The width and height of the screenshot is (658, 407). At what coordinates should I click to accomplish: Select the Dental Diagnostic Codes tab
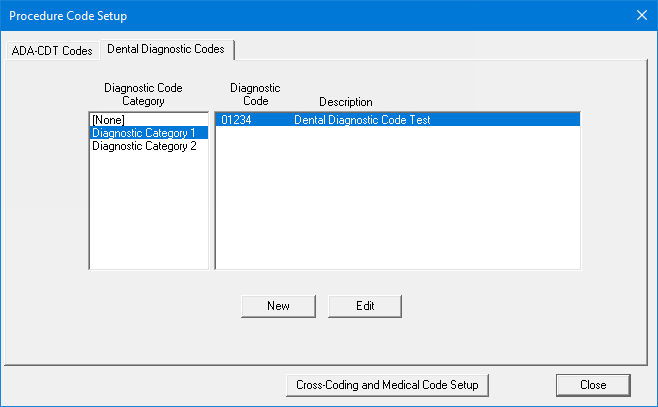[165, 49]
